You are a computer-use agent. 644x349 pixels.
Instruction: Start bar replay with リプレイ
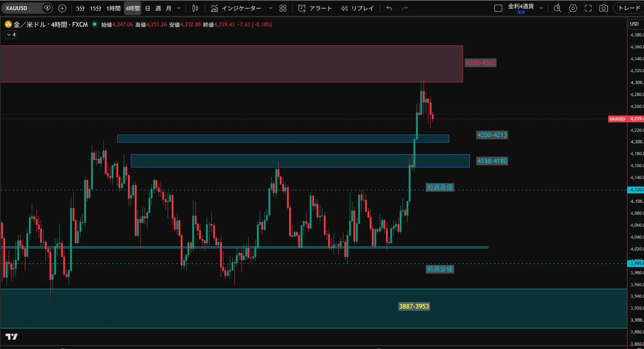pos(357,8)
